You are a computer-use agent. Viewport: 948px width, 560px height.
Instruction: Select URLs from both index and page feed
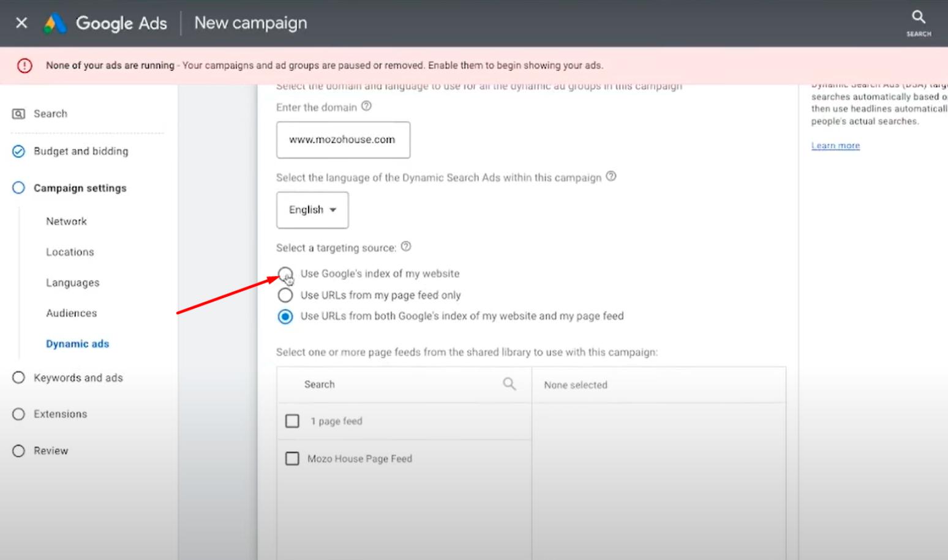pos(285,316)
